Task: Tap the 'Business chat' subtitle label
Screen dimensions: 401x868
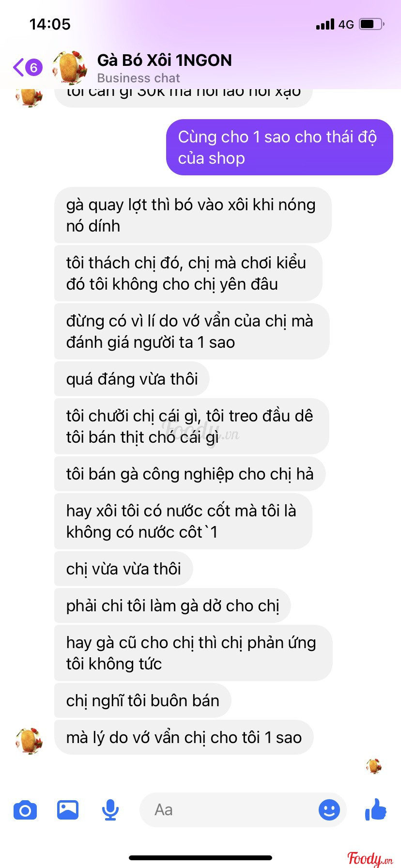Action: click(139, 78)
